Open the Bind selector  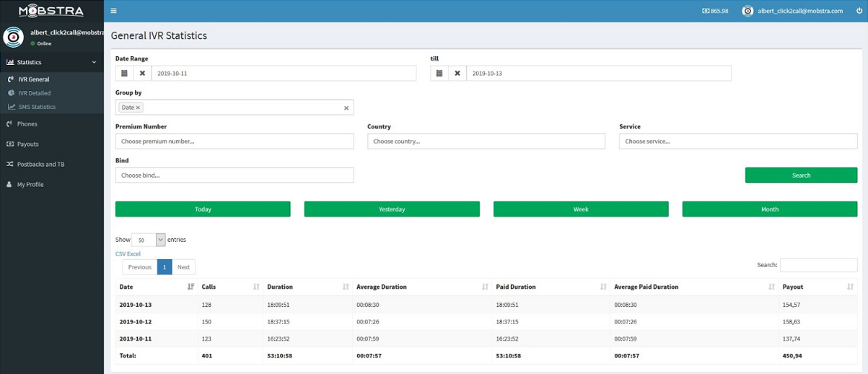[234, 175]
